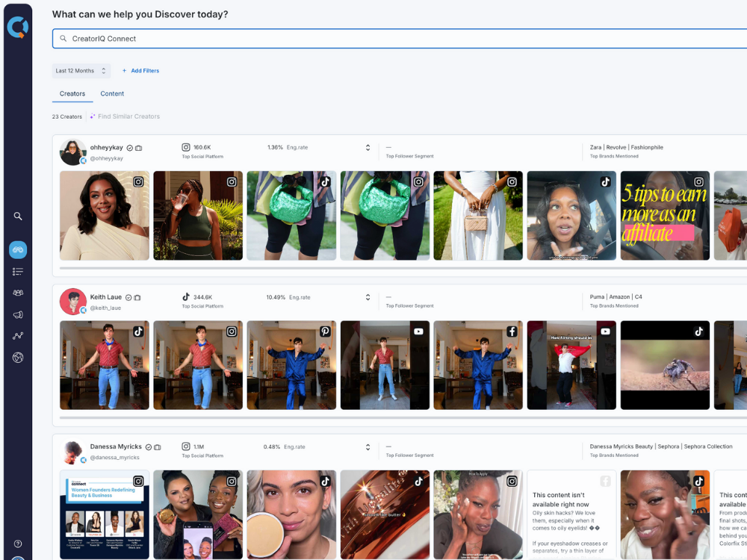Screen dimensions: 747x560
Task: Click the verified checkmark next to ohheyykay
Action: click(x=129, y=147)
